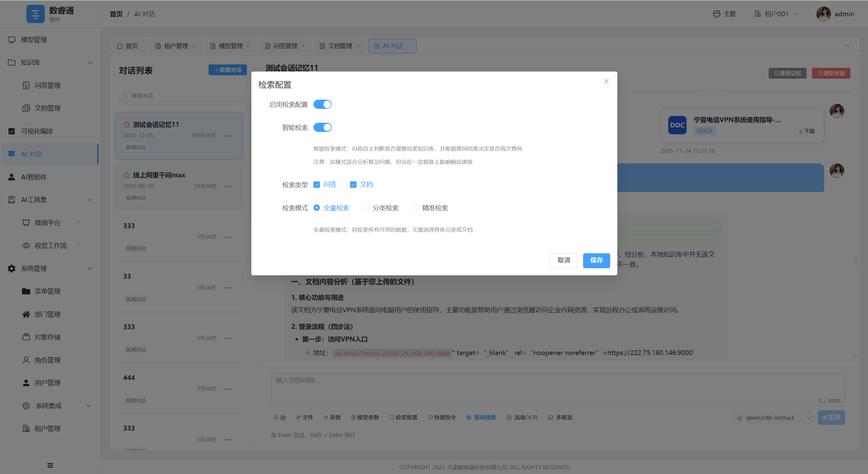Disable the 智能检索 switch
The height and width of the screenshot is (474, 868).
click(322, 127)
